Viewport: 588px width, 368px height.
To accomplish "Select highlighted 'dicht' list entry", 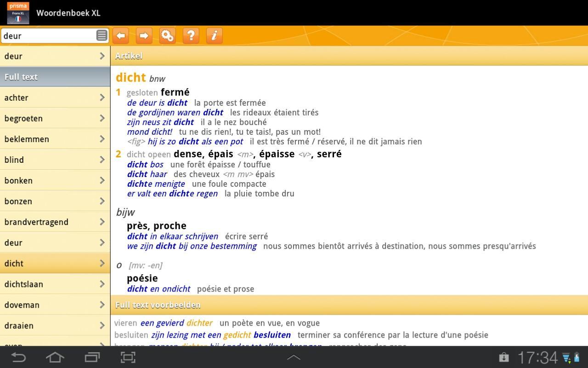I will [55, 263].
